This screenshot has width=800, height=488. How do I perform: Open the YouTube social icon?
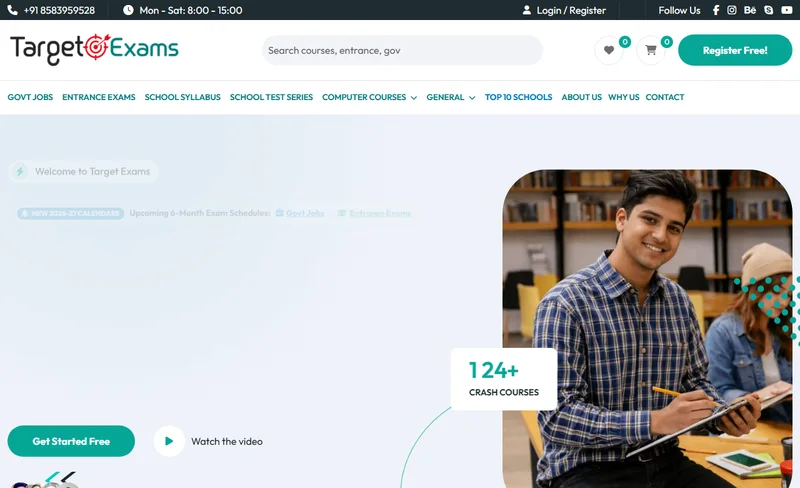coord(787,10)
